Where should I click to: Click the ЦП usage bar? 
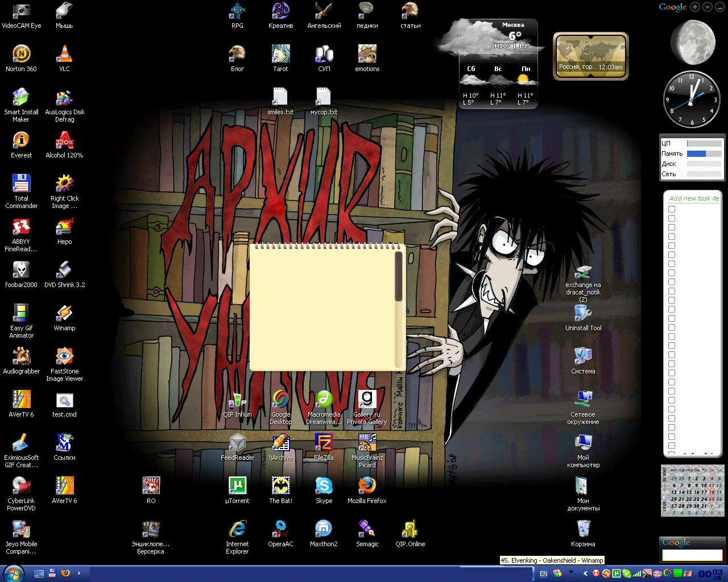click(x=704, y=143)
